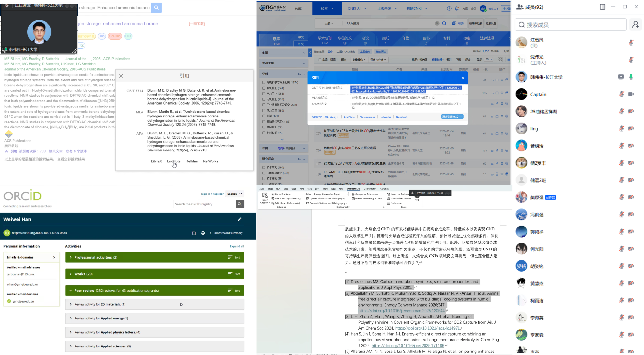Open the ORCID English language dropdown

[x=235, y=194]
